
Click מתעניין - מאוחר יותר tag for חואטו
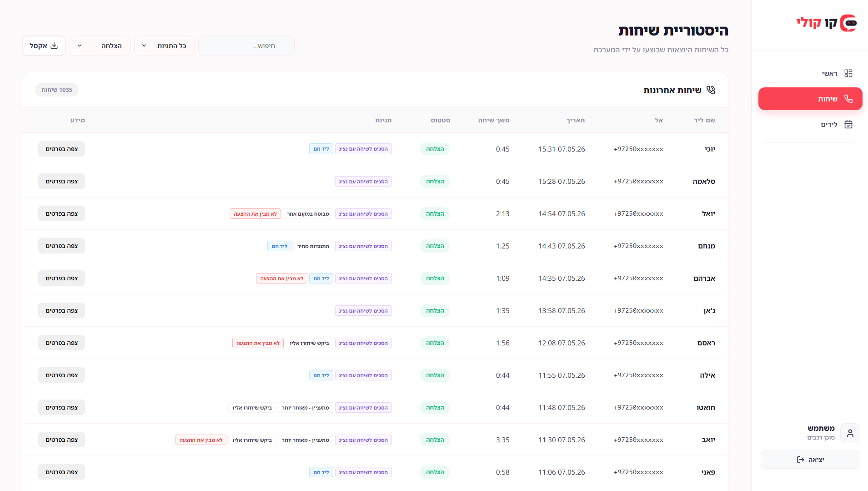305,407
